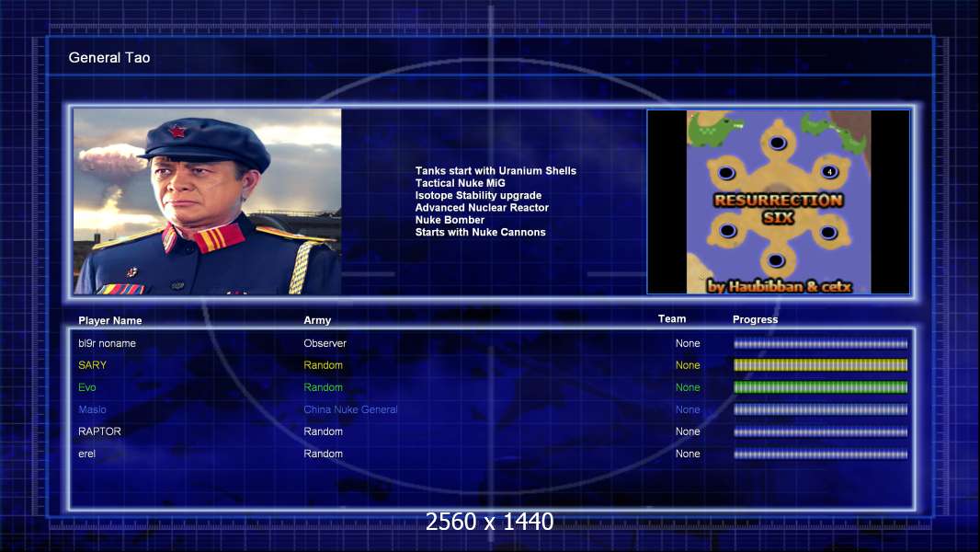Select 'Isotope Stability upgrade' line
This screenshot has height=552, width=980.
(x=478, y=195)
